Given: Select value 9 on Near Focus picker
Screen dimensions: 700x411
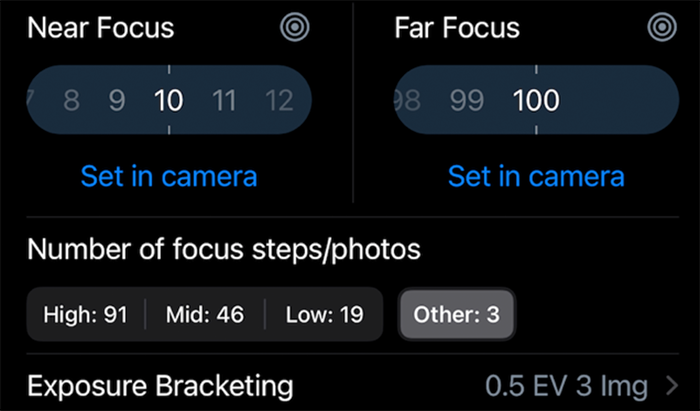Looking at the screenshot, I should pyautogui.click(x=117, y=100).
